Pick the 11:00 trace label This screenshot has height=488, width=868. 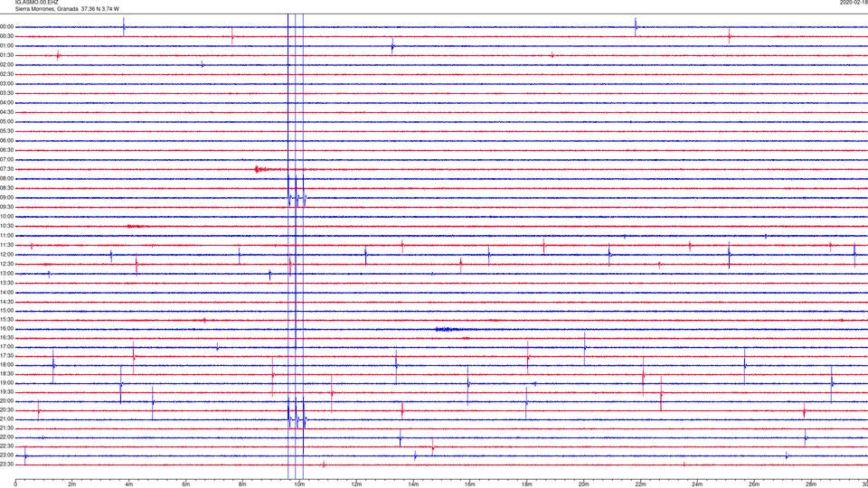[x=7, y=236]
